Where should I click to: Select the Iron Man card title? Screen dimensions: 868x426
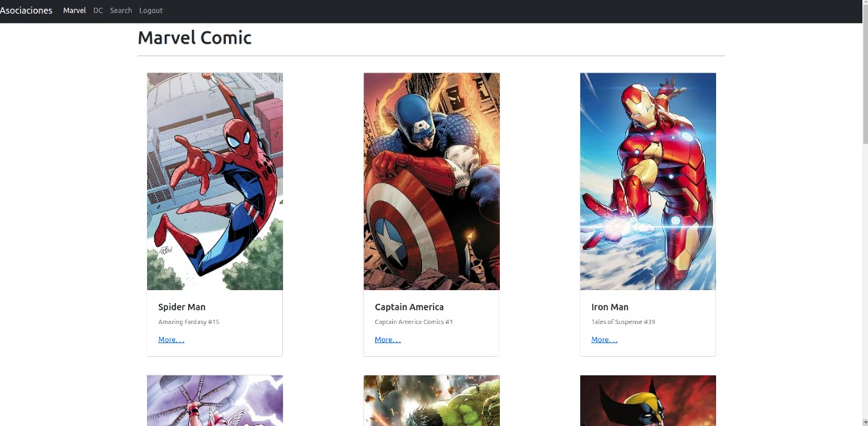[609, 307]
